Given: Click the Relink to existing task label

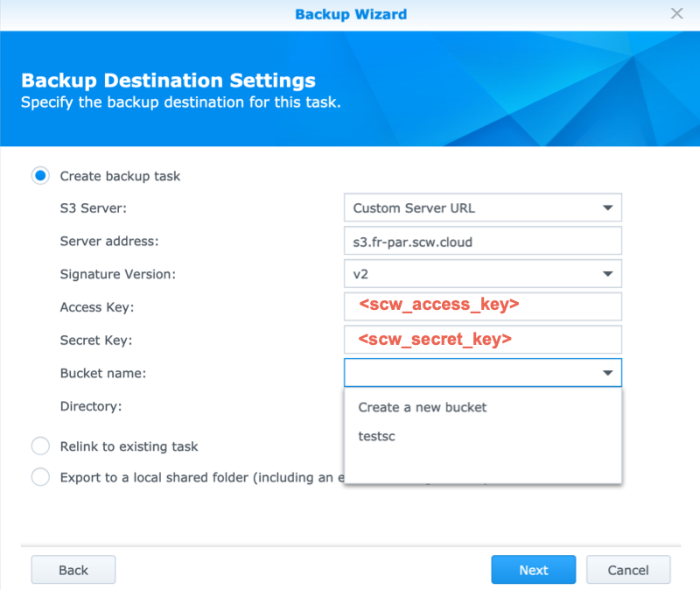Looking at the screenshot, I should tap(129, 446).
